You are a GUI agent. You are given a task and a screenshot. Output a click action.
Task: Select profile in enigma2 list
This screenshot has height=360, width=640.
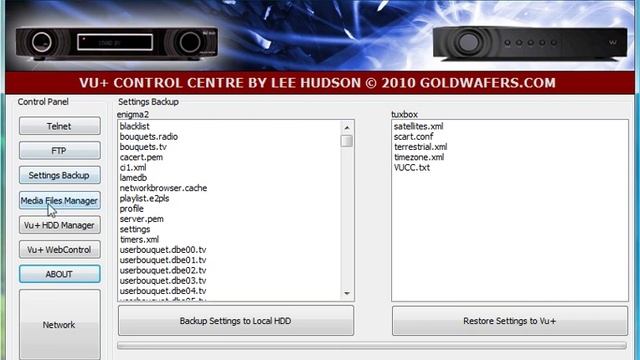tap(132, 209)
